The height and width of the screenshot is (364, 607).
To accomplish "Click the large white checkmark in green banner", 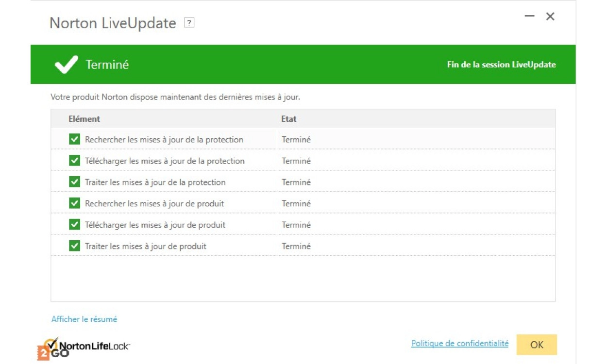I will click(x=67, y=65).
